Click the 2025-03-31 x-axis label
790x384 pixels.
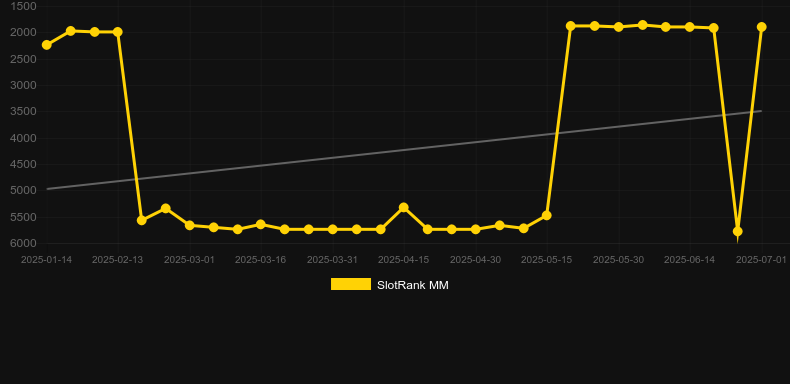click(x=333, y=260)
